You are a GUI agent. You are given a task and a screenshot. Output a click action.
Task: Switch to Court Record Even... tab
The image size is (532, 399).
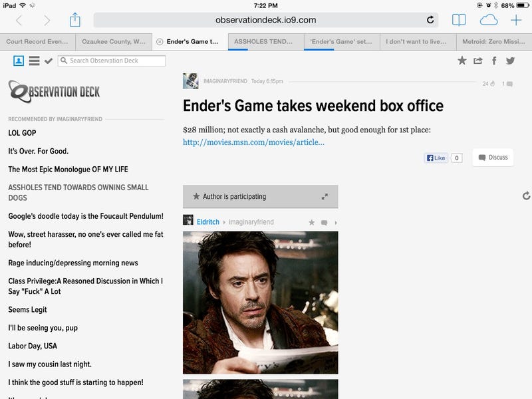click(37, 42)
